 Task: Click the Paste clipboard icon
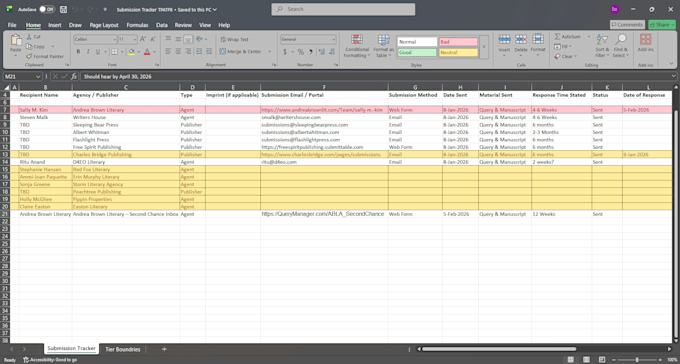point(16,40)
